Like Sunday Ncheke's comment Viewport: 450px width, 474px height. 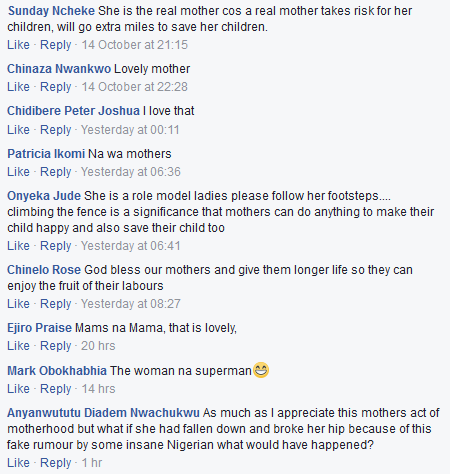click(18, 45)
